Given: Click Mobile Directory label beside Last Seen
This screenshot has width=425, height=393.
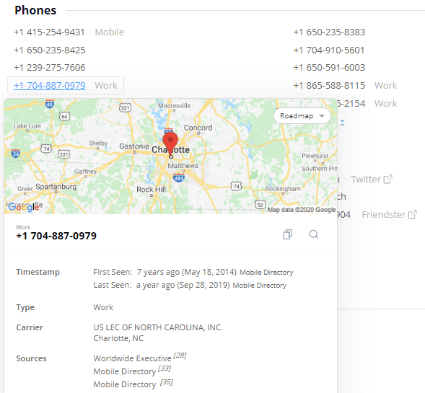Looking at the screenshot, I should (259, 286).
